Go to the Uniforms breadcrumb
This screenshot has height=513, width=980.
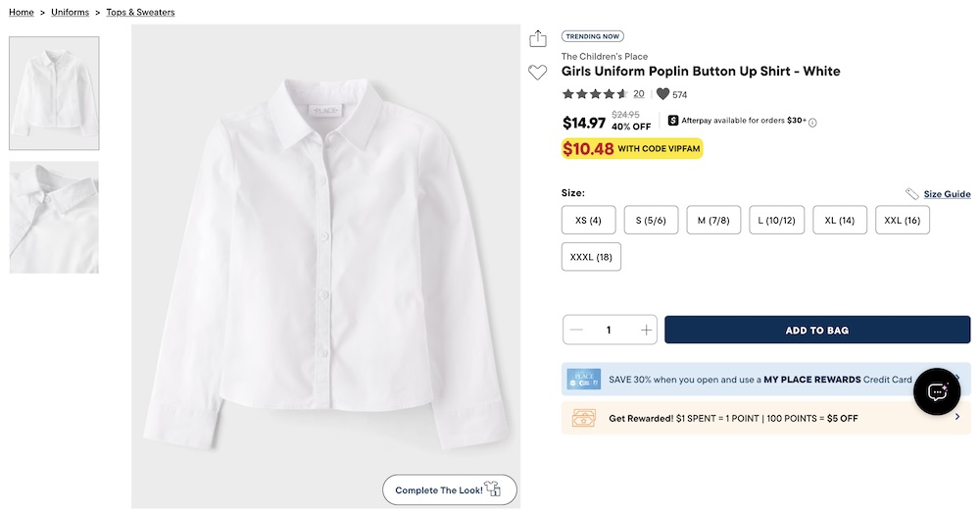click(x=71, y=12)
